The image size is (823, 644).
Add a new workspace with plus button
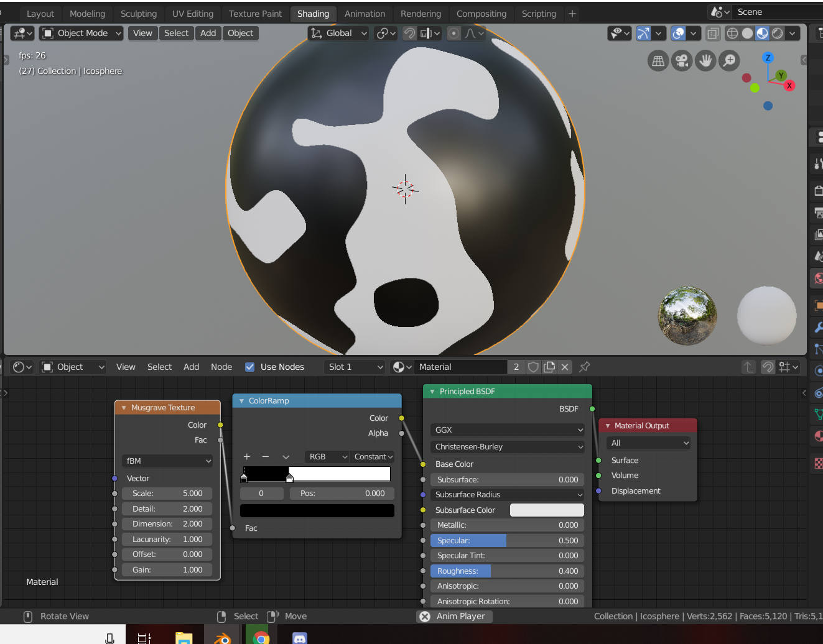[572, 14]
